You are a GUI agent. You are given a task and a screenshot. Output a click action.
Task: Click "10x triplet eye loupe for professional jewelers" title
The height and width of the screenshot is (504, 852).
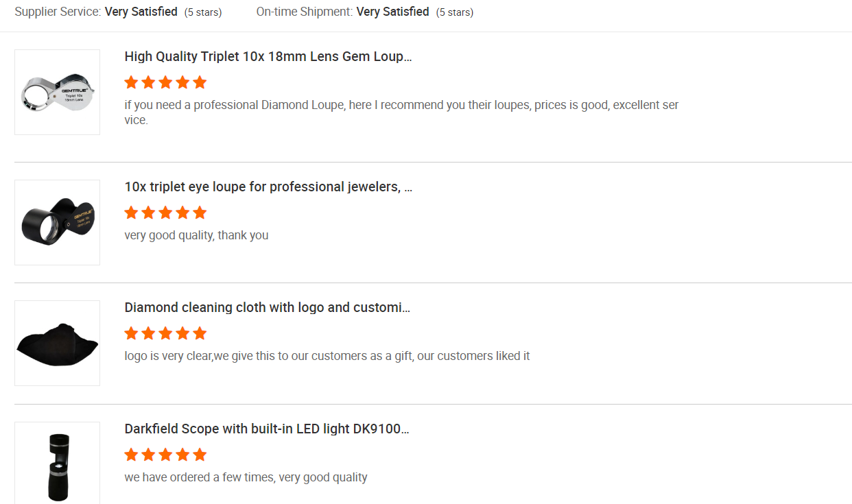pyautogui.click(x=268, y=187)
